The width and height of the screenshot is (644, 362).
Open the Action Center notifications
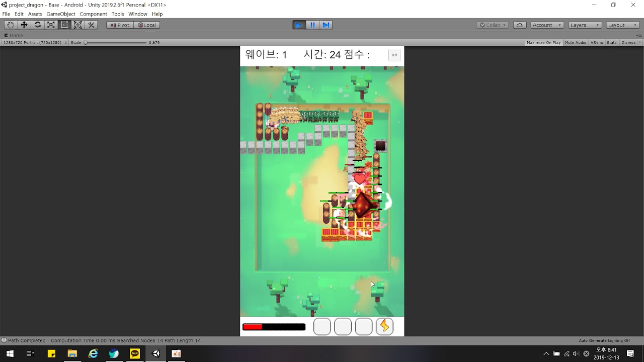[x=630, y=353]
